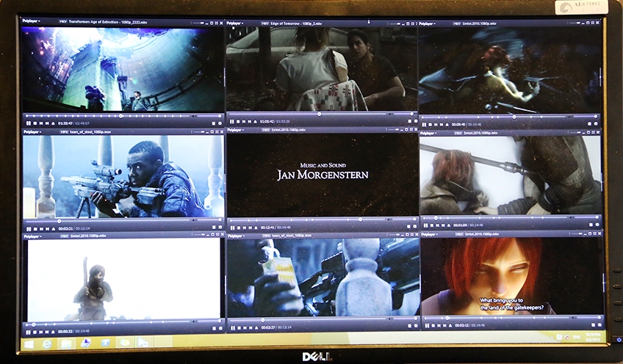This screenshot has width=623, height=364.
Task: Click the next track icon in the Jan Morgenstern credits player
Action: tap(251, 227)
